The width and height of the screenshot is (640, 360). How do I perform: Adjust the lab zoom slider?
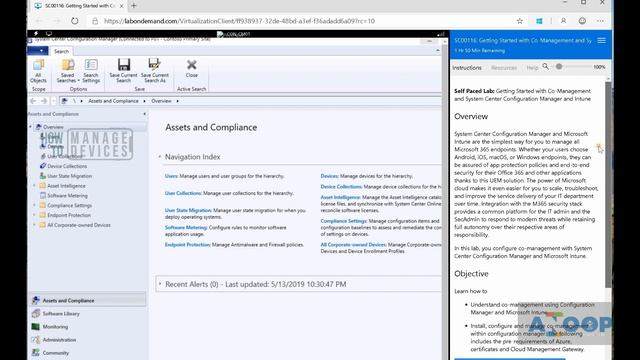(x=559, y=67)
